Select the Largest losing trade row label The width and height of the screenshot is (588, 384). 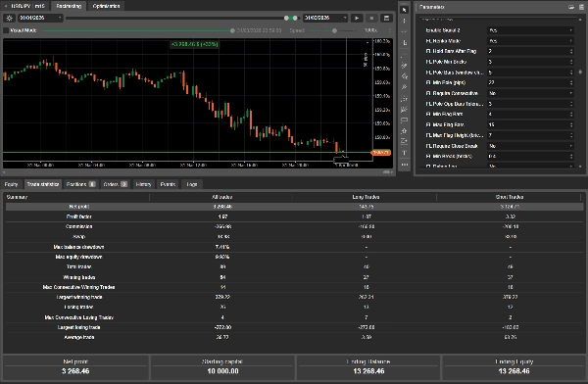coord(78,327)
